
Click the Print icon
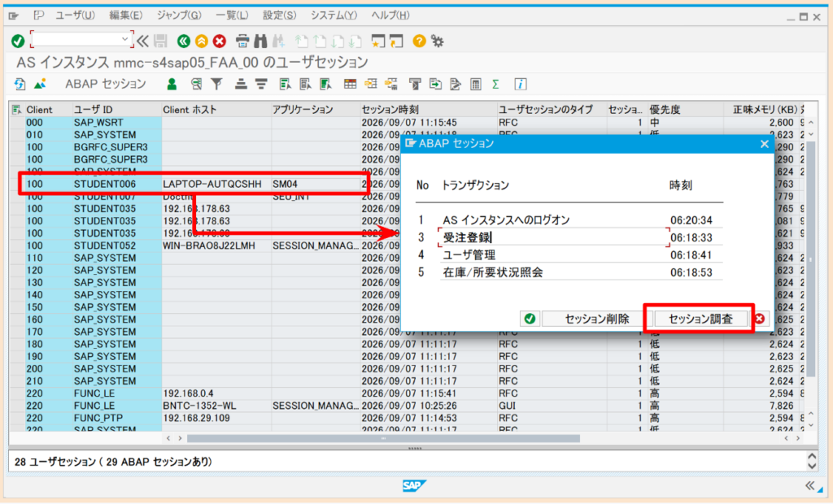point(242,41)
